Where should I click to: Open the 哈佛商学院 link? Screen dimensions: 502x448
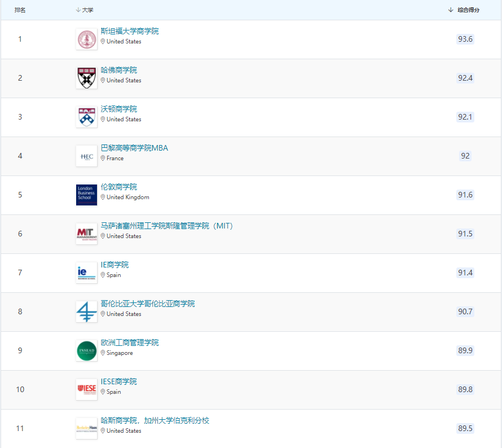pos(119,70)
